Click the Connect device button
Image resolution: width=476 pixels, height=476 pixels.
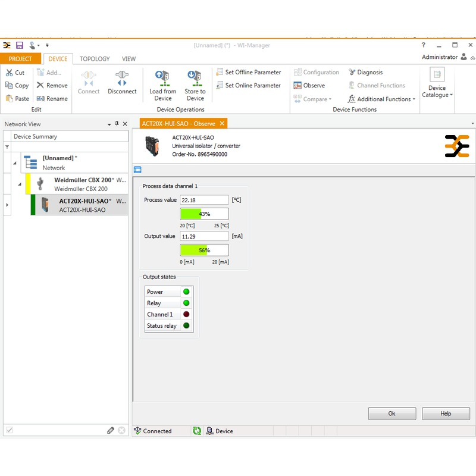click(x=89, y=82)
